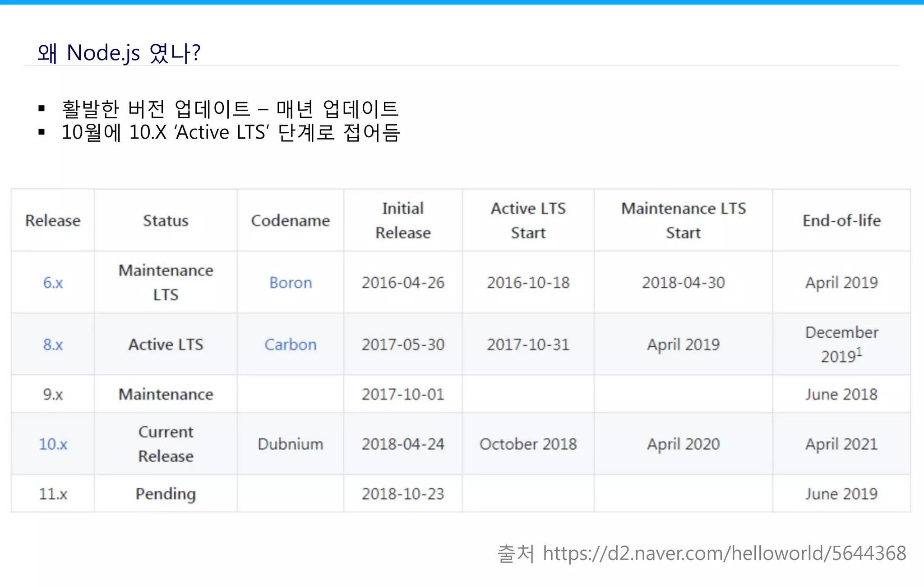Select the 'Pending' status cell
Image resolution: width=924 pixels, height=587 pixels.
point(166,494)
